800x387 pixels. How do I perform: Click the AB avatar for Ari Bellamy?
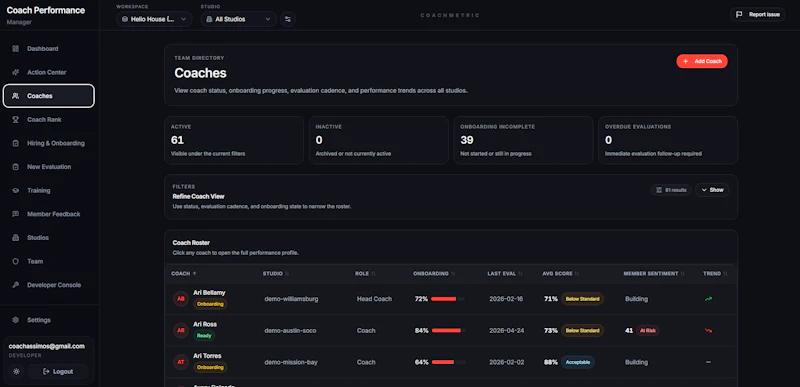click(x=181, y=299)
